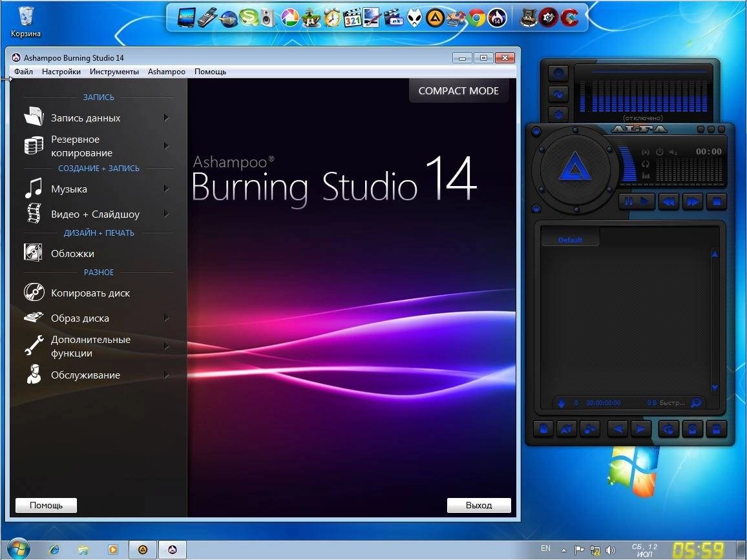747x560 pixels.
Task: Click the gear settings button in AIMP equalizer
Action: click(x=558, y=114)
